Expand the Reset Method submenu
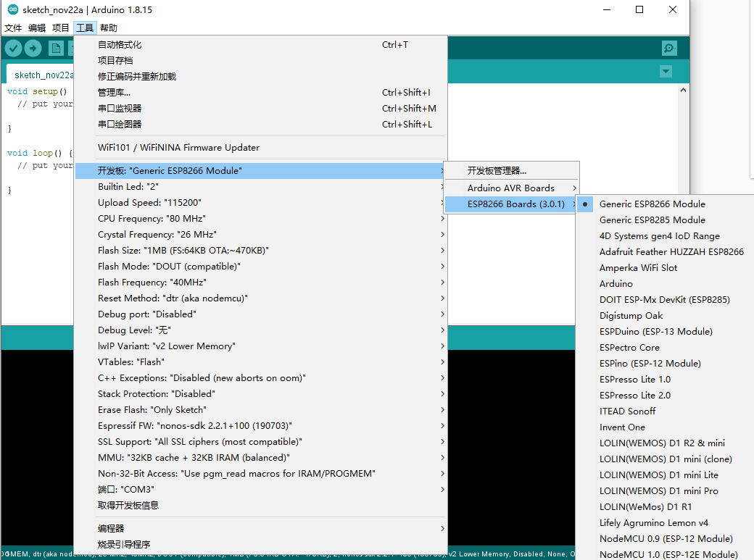The width and height of the screenshot is (754, 560). point(261,298)
